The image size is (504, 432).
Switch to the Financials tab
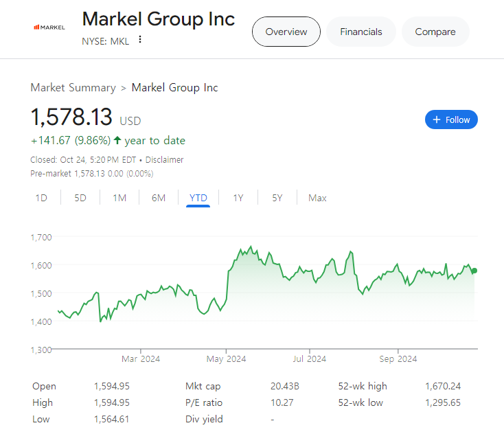[x=361, y=32]
